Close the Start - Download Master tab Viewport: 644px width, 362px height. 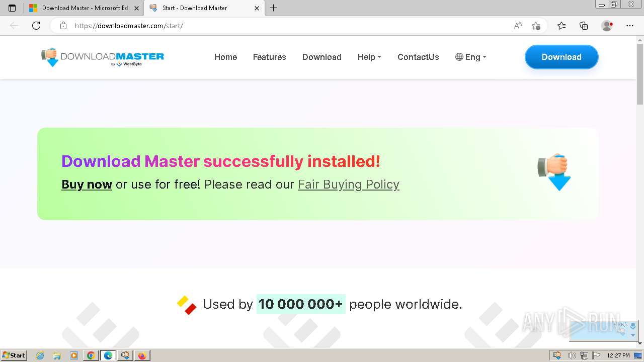click(257, 8)
